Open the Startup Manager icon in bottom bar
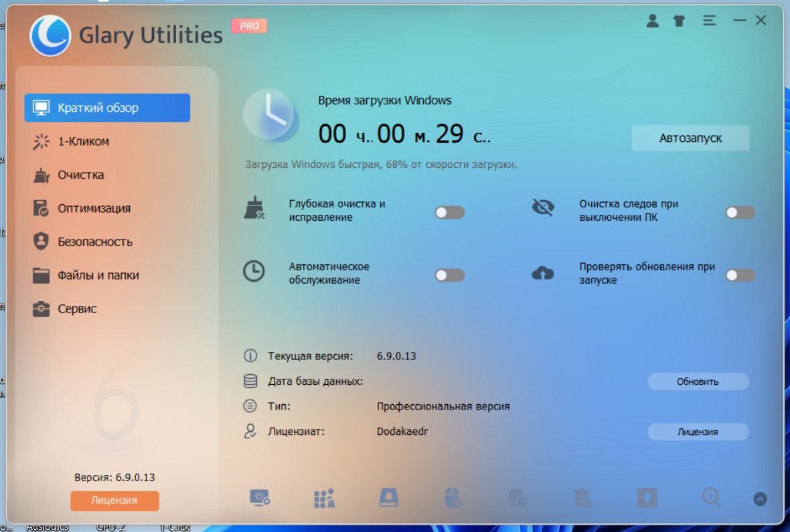790x532 pixels. click(260, 499)
